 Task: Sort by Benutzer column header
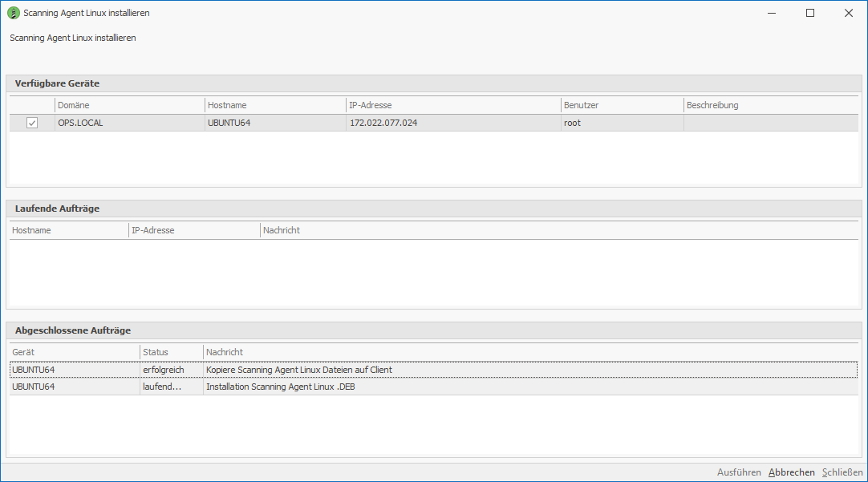pyautogui.click(x=621, y=105)
